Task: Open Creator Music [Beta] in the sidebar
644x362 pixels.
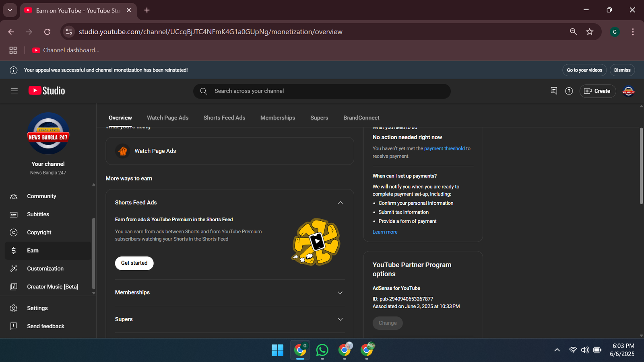Action: [48, 287]
